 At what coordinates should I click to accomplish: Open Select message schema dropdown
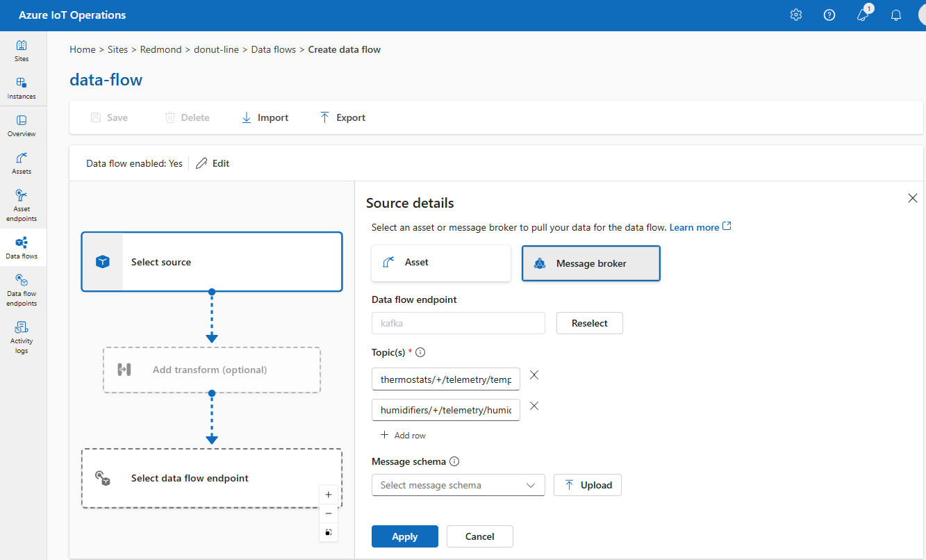(x=458, y=485)
